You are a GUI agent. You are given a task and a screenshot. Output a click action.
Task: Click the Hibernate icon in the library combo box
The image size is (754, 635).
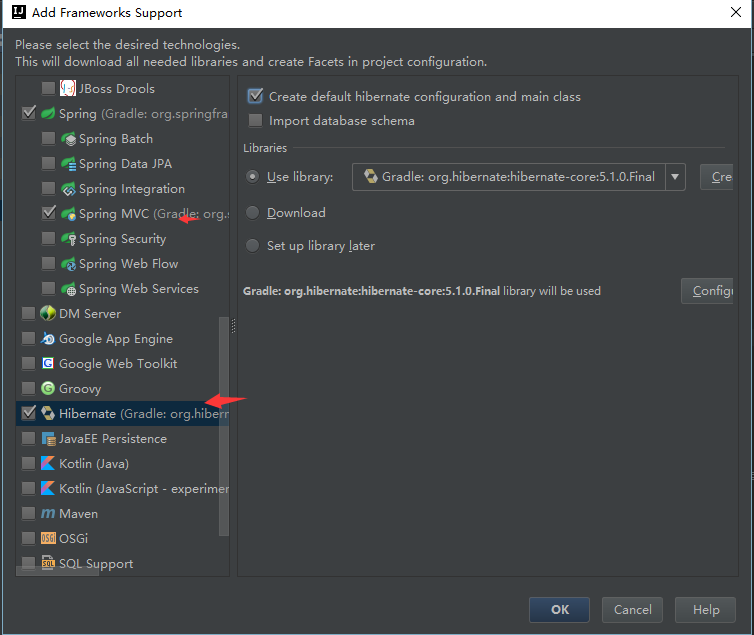370,176
